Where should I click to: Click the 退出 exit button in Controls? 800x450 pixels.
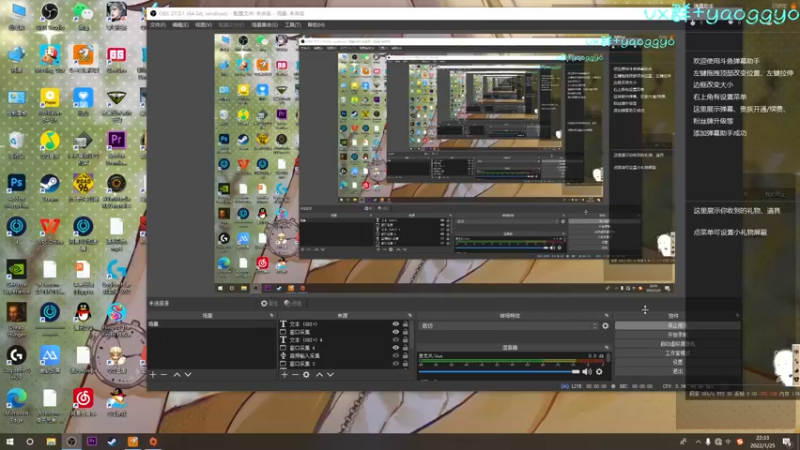click(677, 371)
